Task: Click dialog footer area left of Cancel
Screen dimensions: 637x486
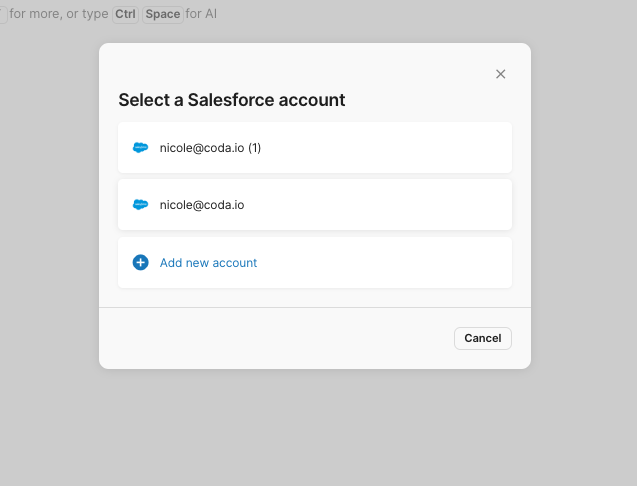Action: click(x=280, y=338)
